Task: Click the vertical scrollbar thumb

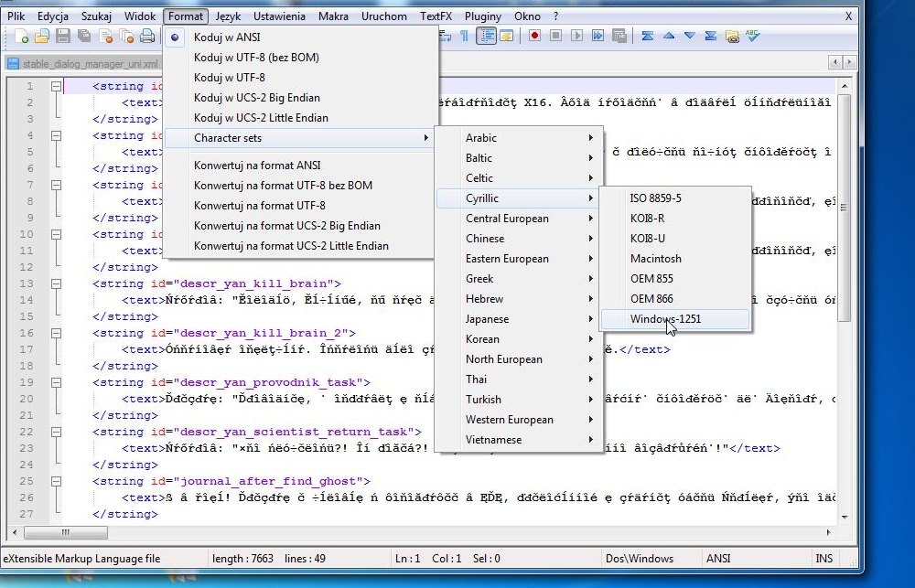Action: 844,207
